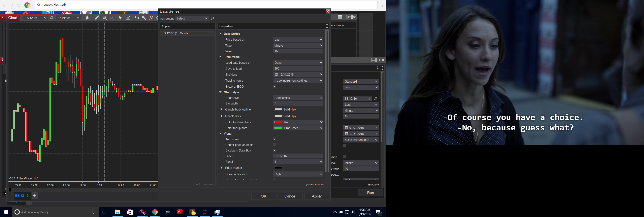The image size is (644, 217).
Task: Open the Windows Start menu
Action: 6,212
